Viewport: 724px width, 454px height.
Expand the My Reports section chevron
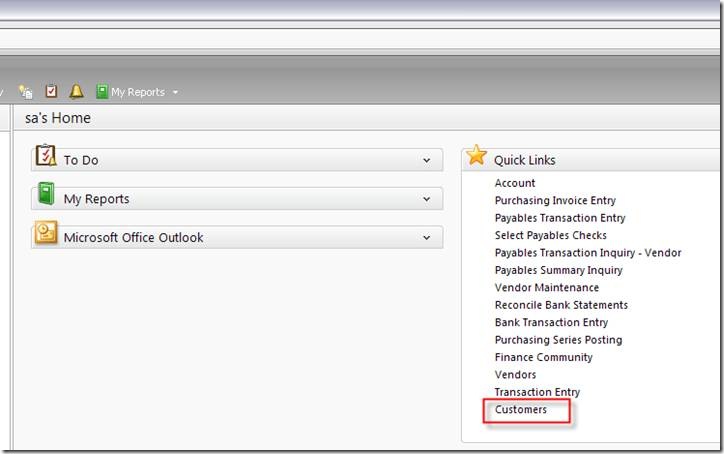pos(426,199)
